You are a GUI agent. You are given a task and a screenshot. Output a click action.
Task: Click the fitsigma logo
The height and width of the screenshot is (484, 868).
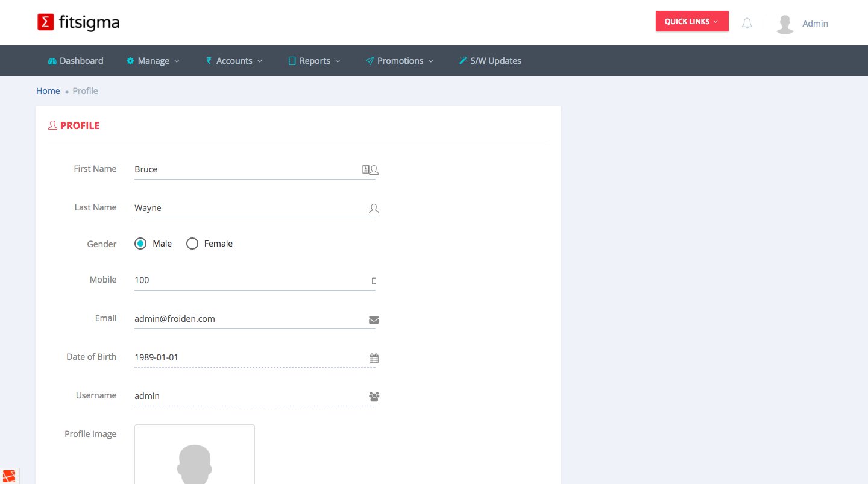coord(78,22)
